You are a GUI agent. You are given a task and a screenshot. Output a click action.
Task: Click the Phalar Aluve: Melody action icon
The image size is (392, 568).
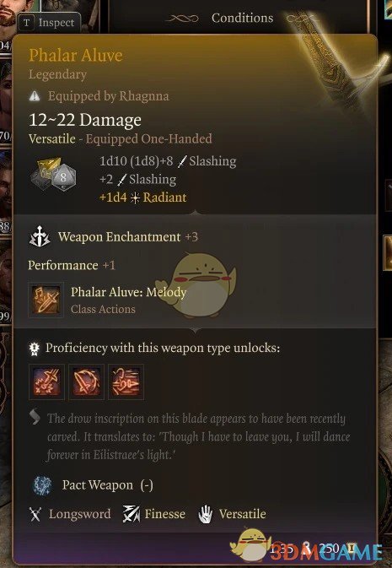46,300
